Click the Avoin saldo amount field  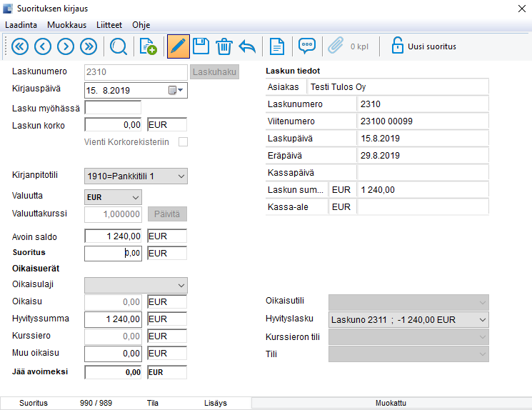113,236
